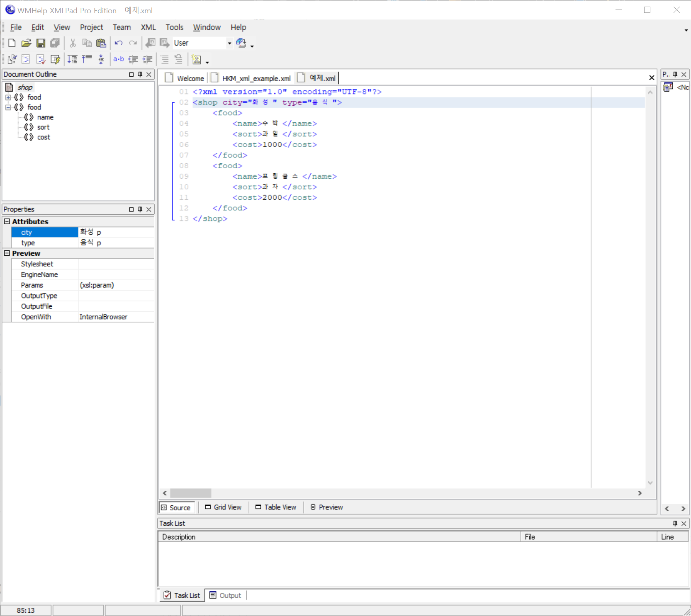Open the XML menu
The height and width of the screenshot is (616, 691).
click(x=148, y=27)
